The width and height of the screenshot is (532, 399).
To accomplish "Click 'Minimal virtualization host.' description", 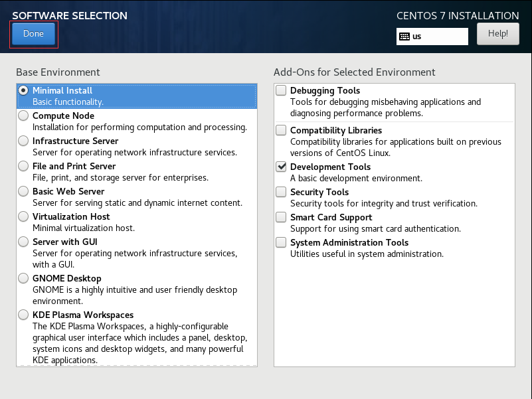I will (x=84, y=228).
